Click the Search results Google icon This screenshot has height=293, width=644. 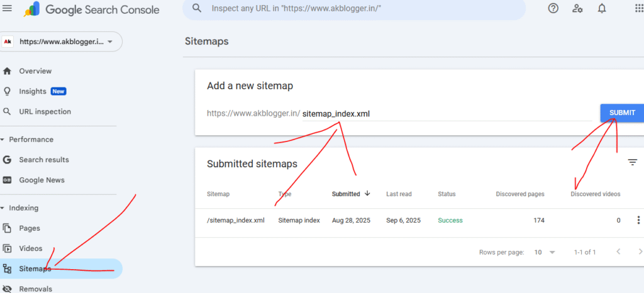[x=7, y=160]
